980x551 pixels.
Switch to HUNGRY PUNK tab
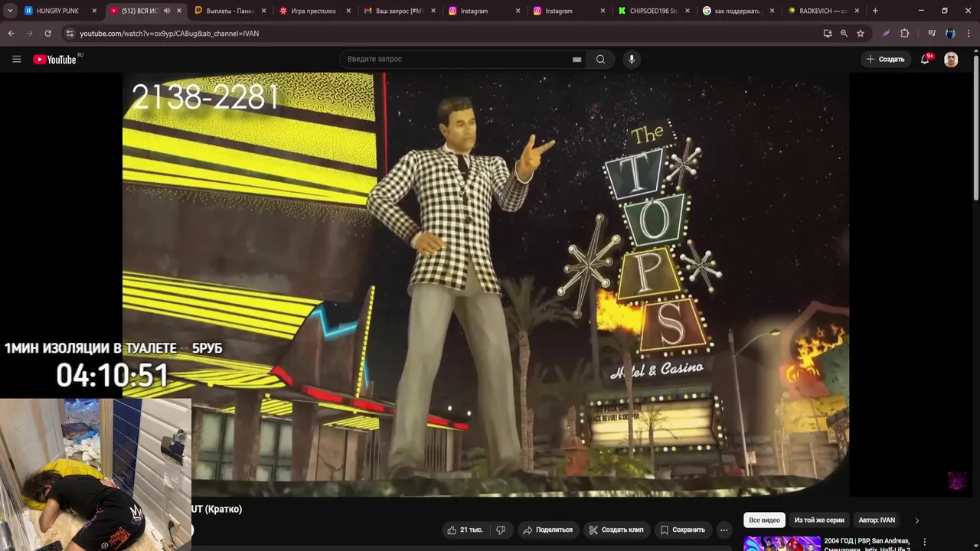tap(60, 11)
